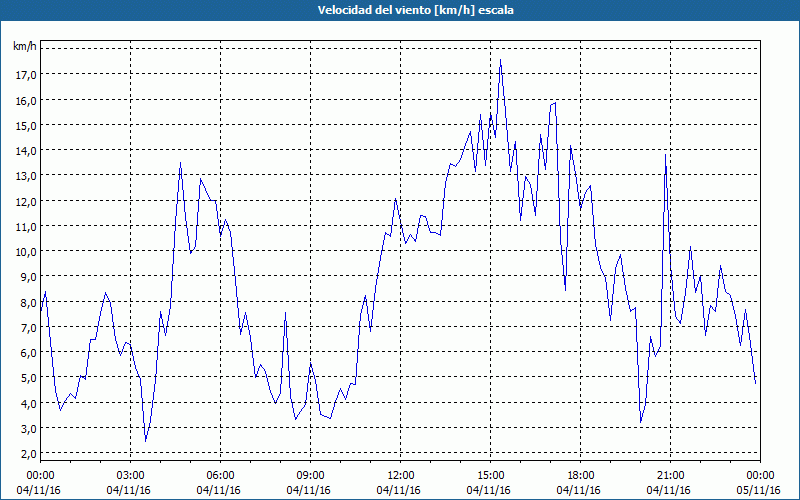The image size is (800, 500).
Task: Click the 3,0 y-axis value
Action: pos(29,429)
